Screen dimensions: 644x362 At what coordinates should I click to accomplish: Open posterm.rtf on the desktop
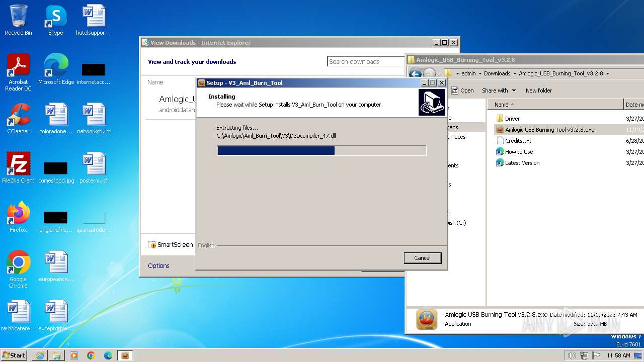tap(93, 168)
